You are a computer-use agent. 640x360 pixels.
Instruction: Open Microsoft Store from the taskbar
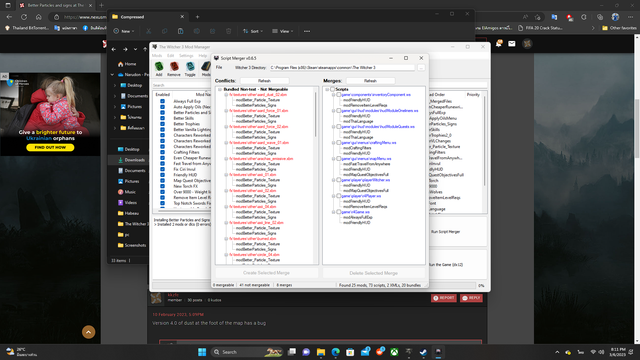pos(350,352)
